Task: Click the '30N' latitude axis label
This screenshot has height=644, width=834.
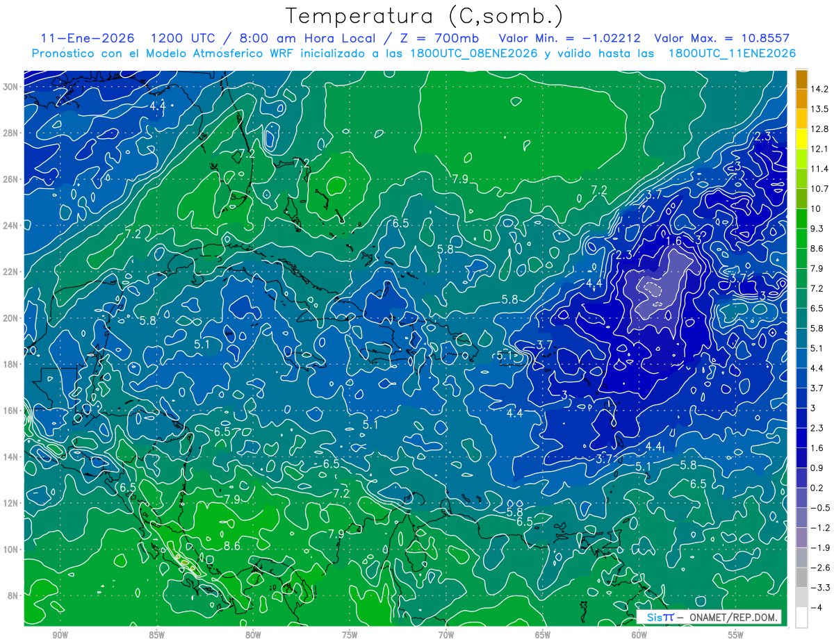Action: [x=12, y=86]
